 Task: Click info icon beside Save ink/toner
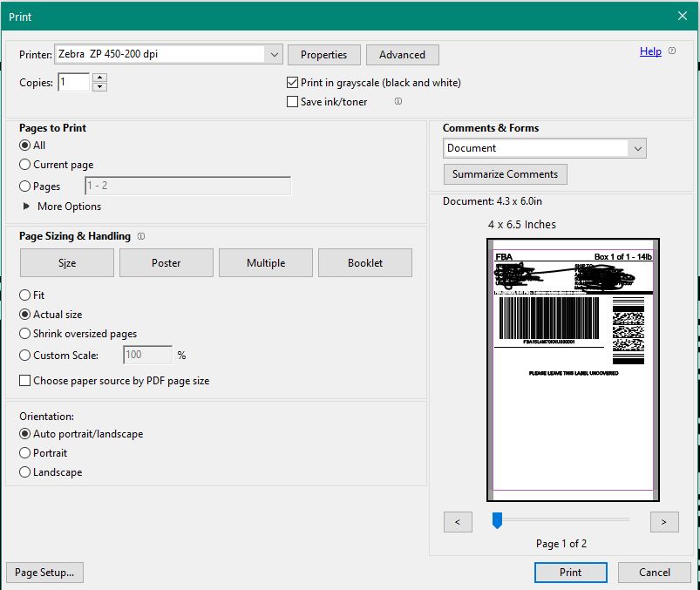click(x=398, y=102)
